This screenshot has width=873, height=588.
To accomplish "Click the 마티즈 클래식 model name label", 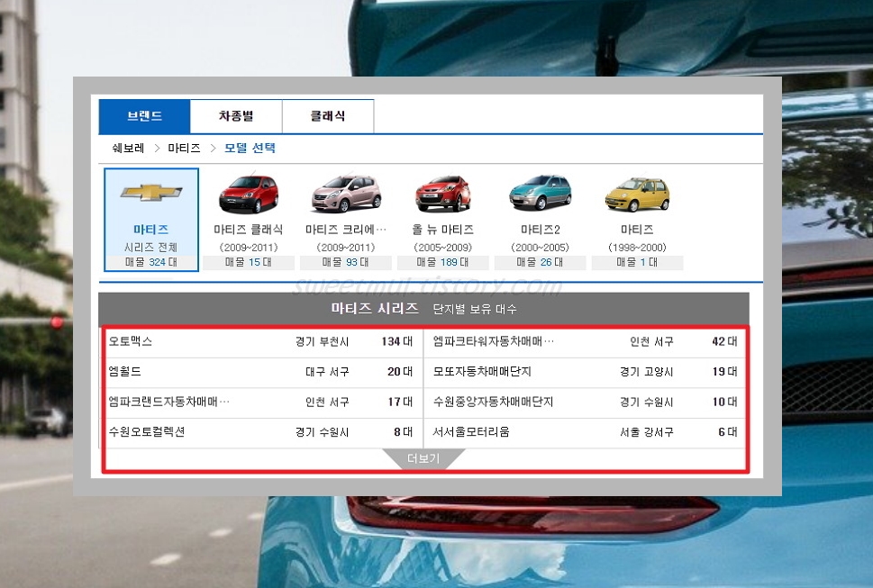I will click(x=249, y=230).
